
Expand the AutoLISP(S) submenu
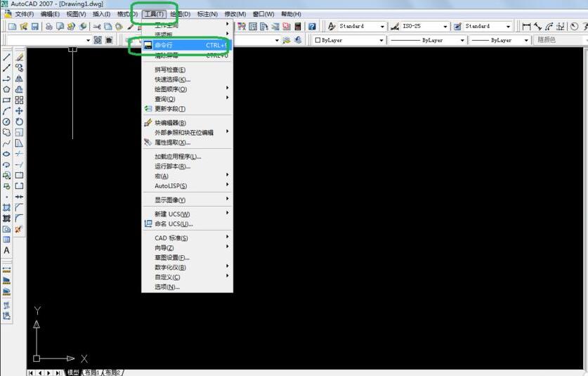tap(187, 186)
